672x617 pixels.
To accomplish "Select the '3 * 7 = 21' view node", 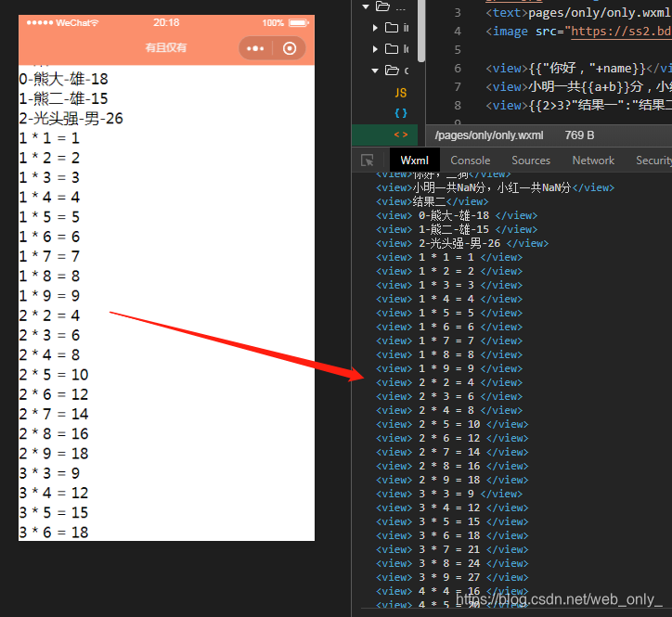I will 452,549.
